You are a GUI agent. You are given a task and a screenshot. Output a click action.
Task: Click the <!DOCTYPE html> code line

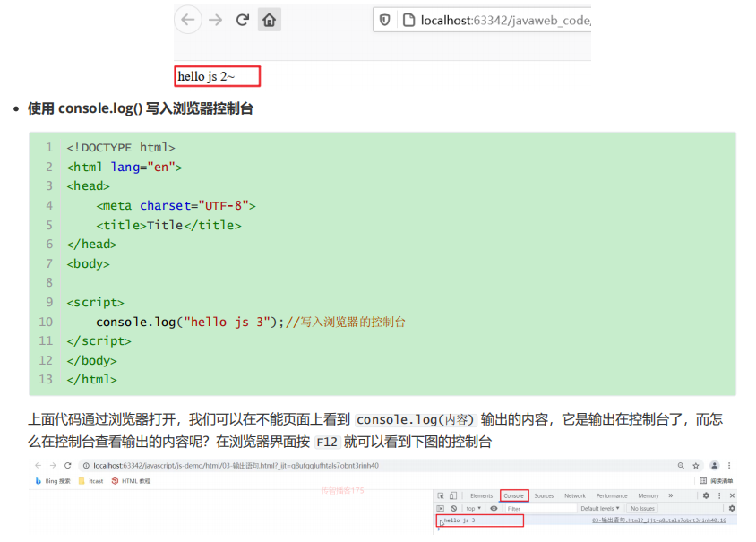click(x=121, y=148)
